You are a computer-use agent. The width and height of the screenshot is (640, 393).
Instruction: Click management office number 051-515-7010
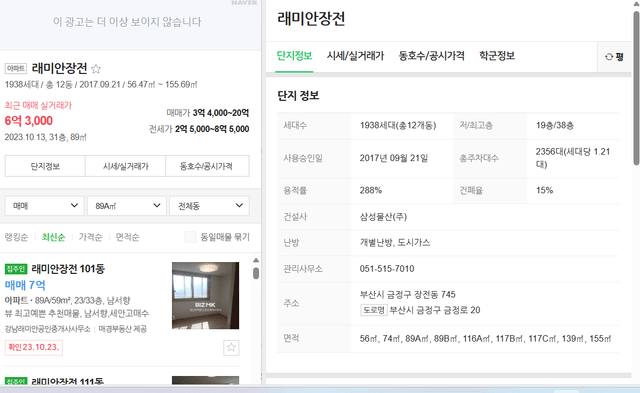(x=387, y=269)
